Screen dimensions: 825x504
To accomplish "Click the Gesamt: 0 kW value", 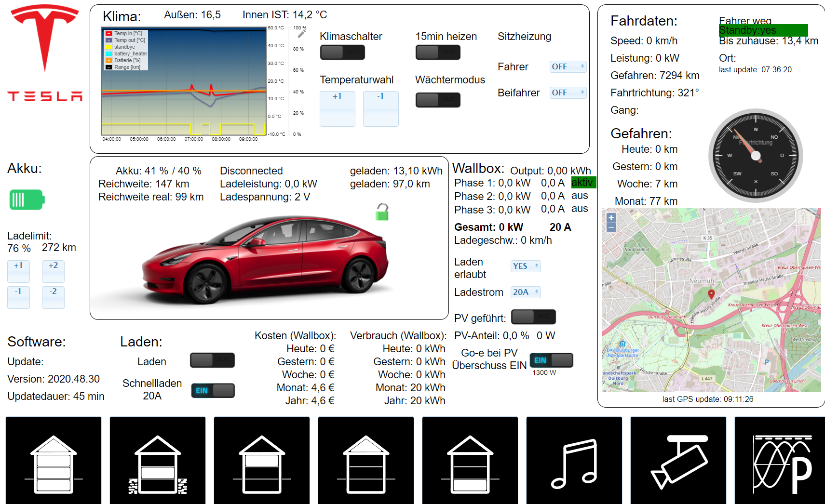I will pyautogui.click(x=488, y=227).
